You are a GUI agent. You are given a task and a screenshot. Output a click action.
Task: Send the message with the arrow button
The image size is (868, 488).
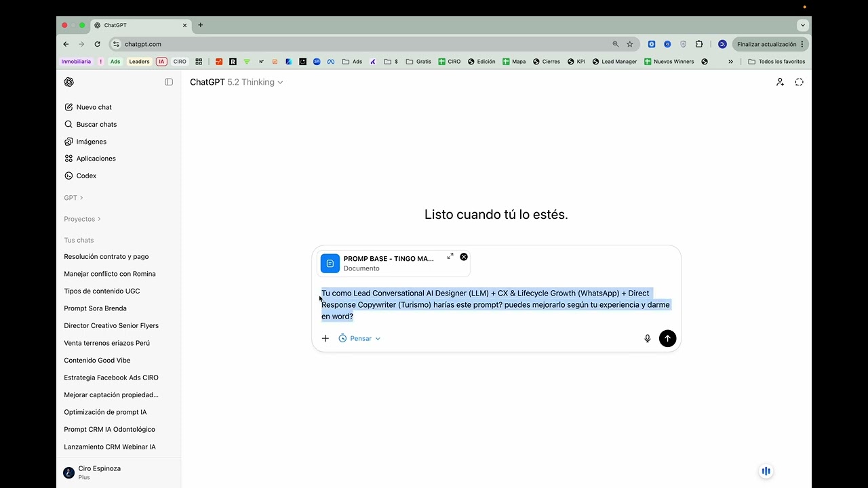668,338
